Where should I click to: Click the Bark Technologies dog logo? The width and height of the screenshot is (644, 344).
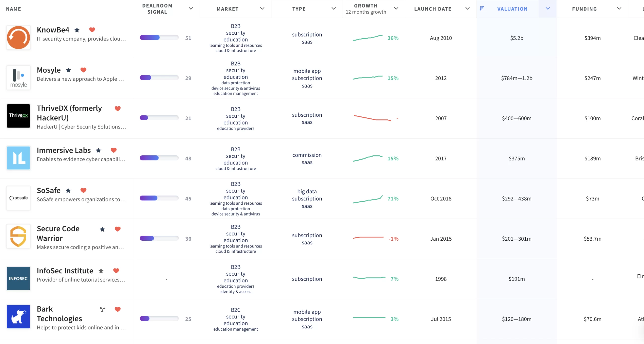[x=18, y=317]
